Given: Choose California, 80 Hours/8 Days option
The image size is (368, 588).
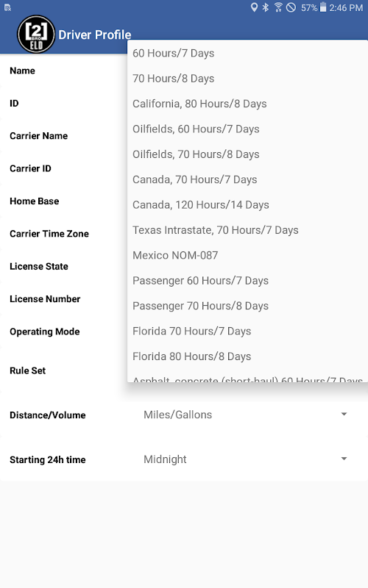Looking at the screenshot, I should (247, 104).
